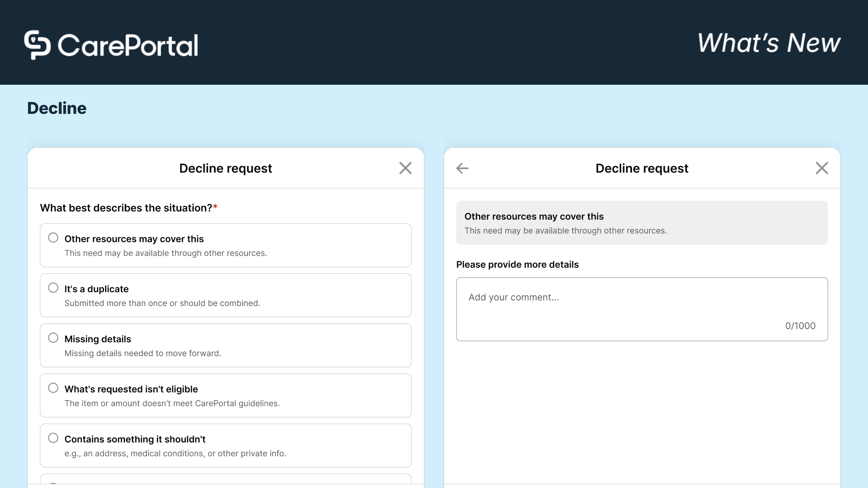The width and height of the screenshot is (868, 488).
Task: Click the left dialog's 'Decline request' title
Action: pyautogui.click(x=226, y=168)
